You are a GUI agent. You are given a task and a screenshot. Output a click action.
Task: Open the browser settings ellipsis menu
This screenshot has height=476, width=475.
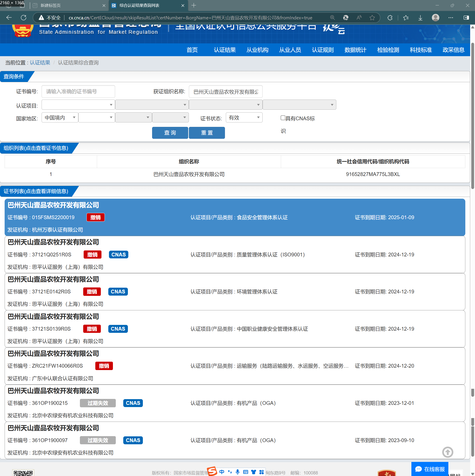tap(451, 17)
